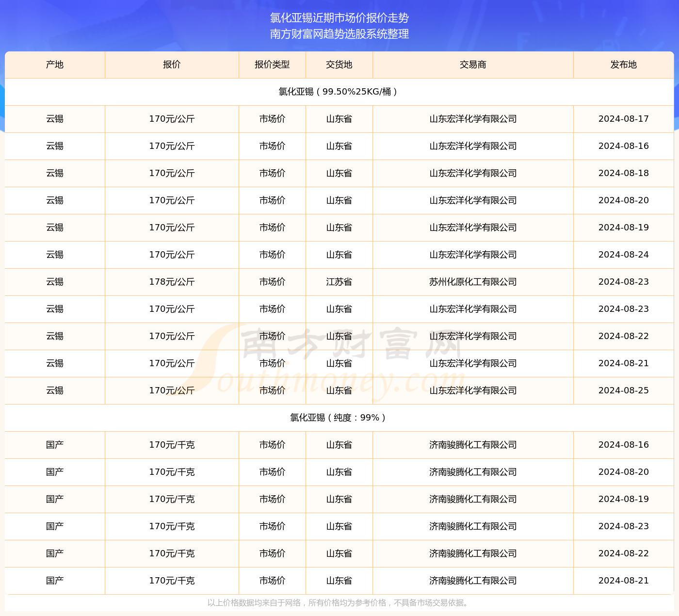
Task: Click the 2024-08-17 date cell
Action: coord(624,119)
